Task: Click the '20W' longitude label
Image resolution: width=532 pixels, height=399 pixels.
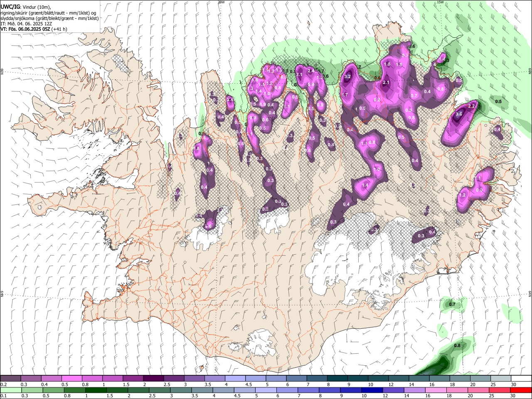Action: pos(221,2)
